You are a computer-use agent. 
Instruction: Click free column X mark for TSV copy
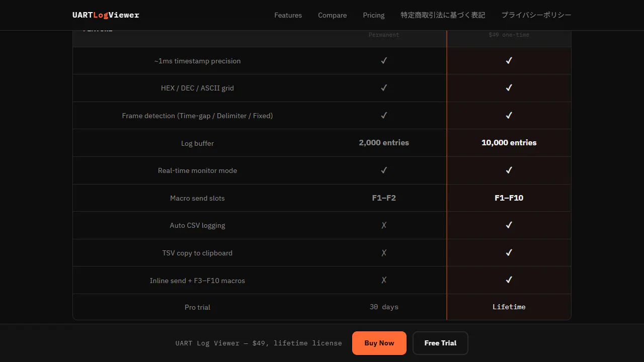point(384,252)
